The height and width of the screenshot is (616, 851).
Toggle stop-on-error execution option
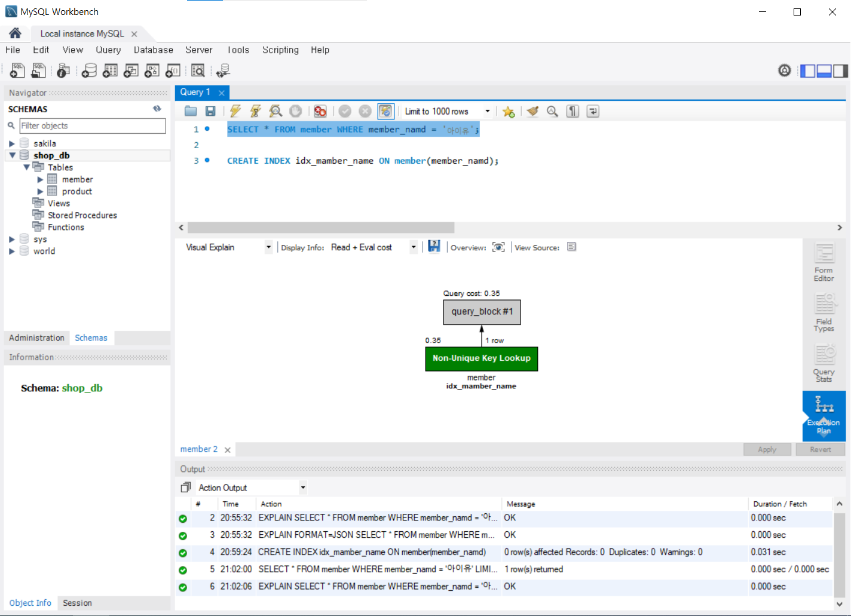click(x=320, y=111)
